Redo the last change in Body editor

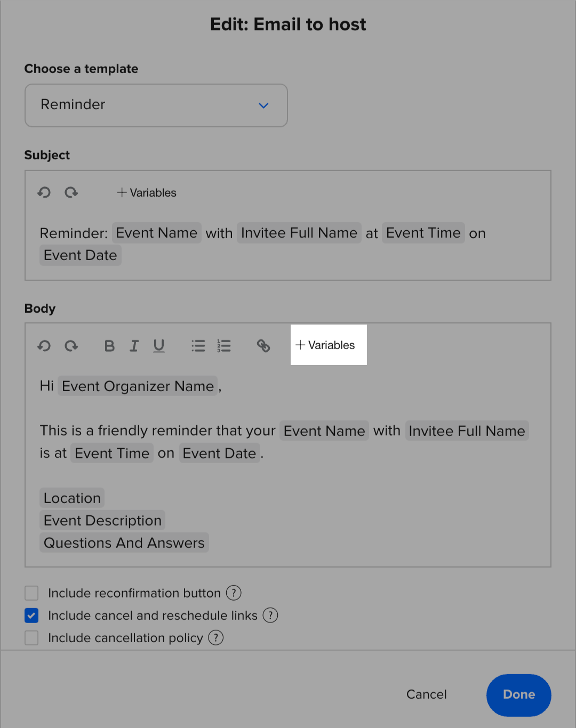[x=71, y=346]
